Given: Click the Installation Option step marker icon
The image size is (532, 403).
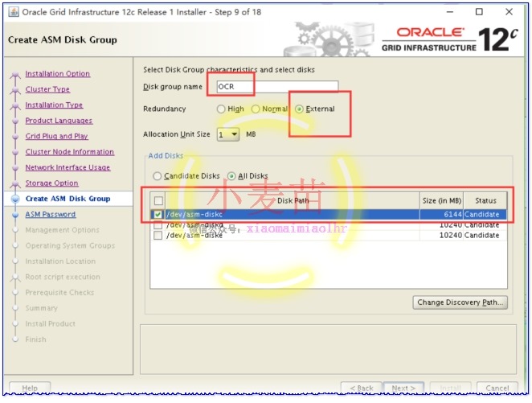Looking at the screenshot, I should point(15,75).
